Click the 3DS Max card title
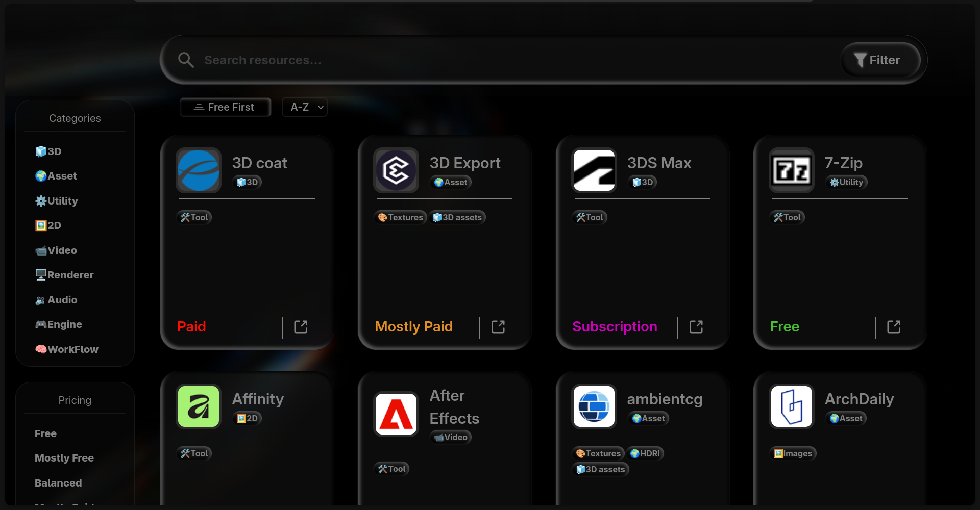The image size is (980, 510). click(659, 163)
